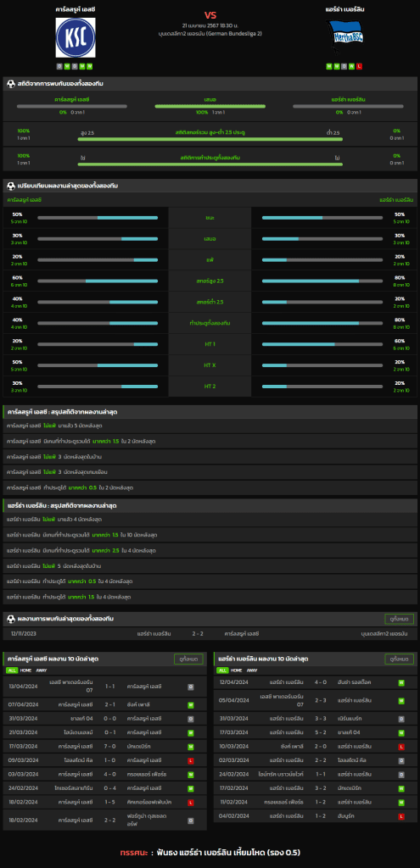Click the German Bundesliga 2 league text
This screenshot has height=868, width=420.
coord(210,33)
